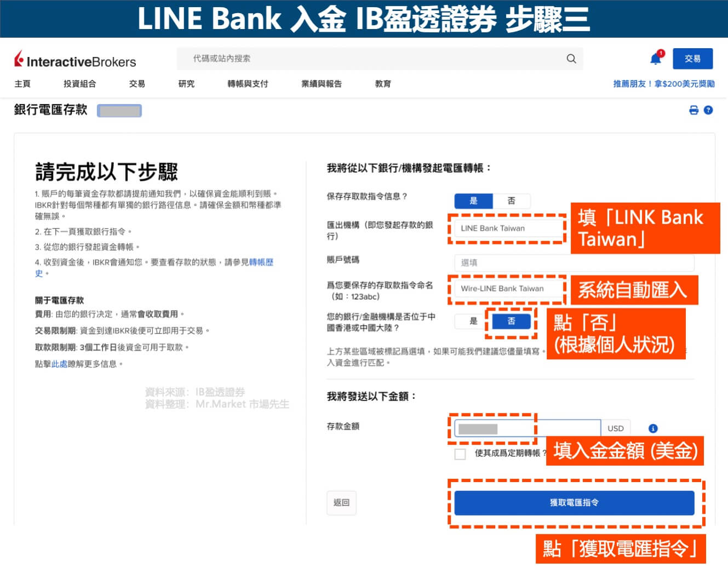Click the USD currency box
The height and width of the screenshot is (573, 728).
click(x=616, y=428)
